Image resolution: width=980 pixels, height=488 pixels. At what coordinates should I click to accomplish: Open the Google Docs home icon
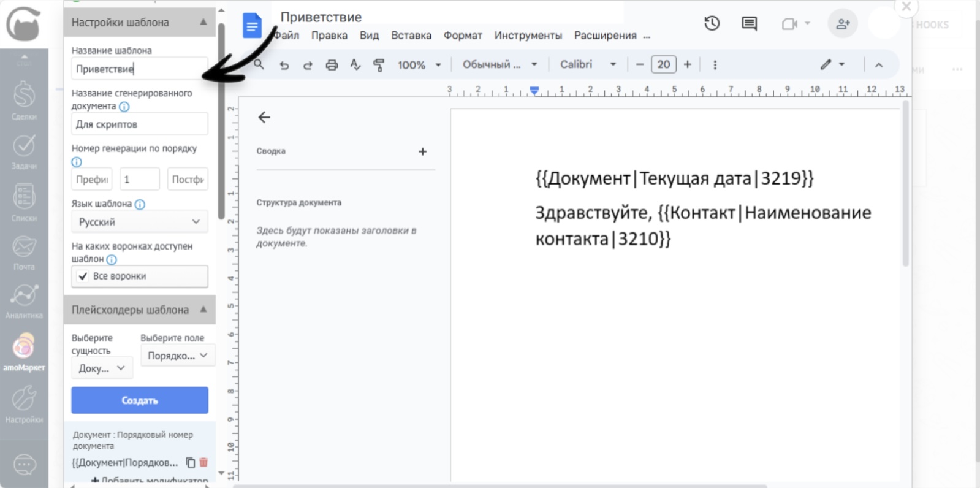[x=252, y=26]
